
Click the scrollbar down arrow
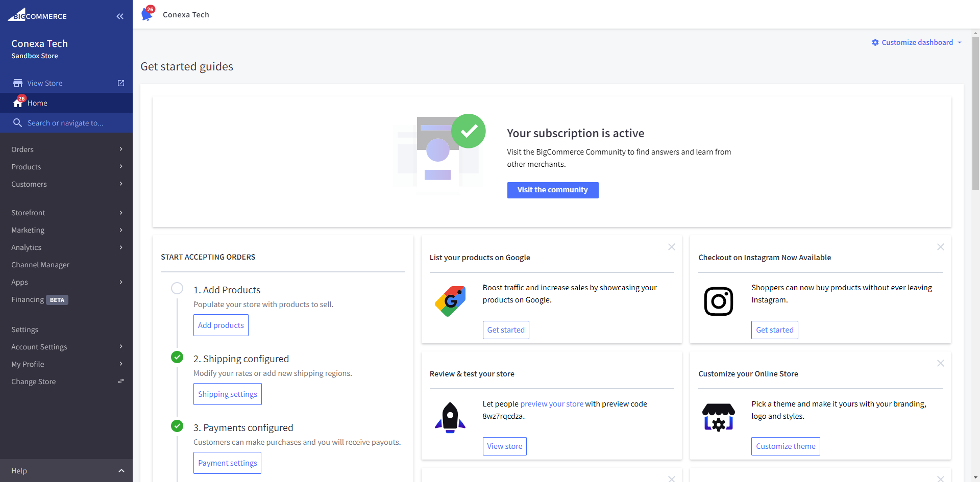tap(975, 478)
